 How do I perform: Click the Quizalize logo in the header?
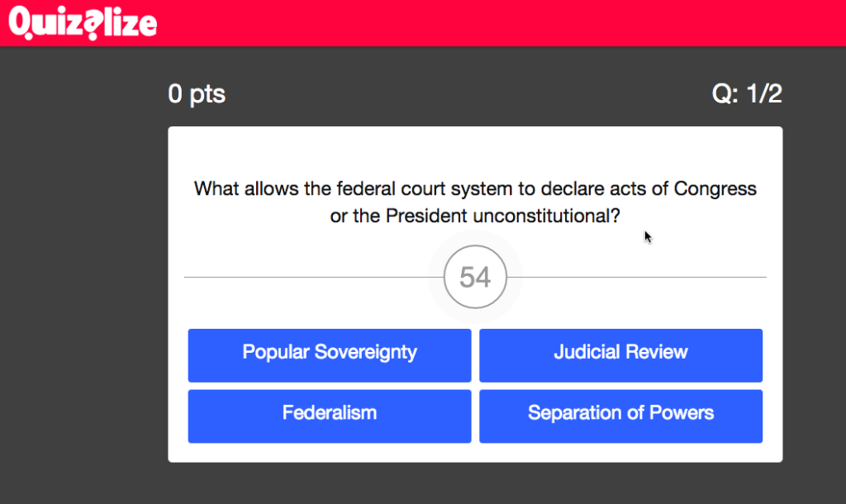83,23
